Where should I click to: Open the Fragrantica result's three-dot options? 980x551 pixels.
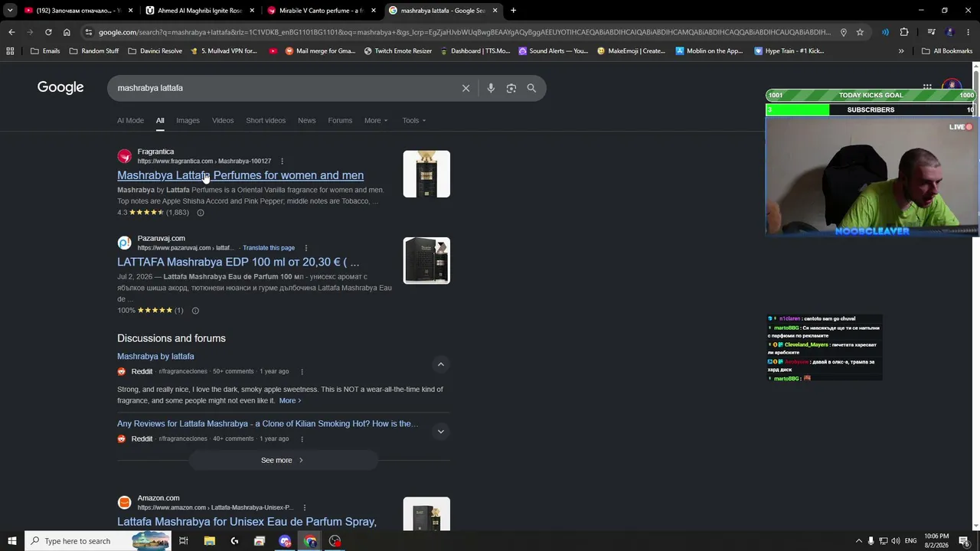(x=282, y=161)
